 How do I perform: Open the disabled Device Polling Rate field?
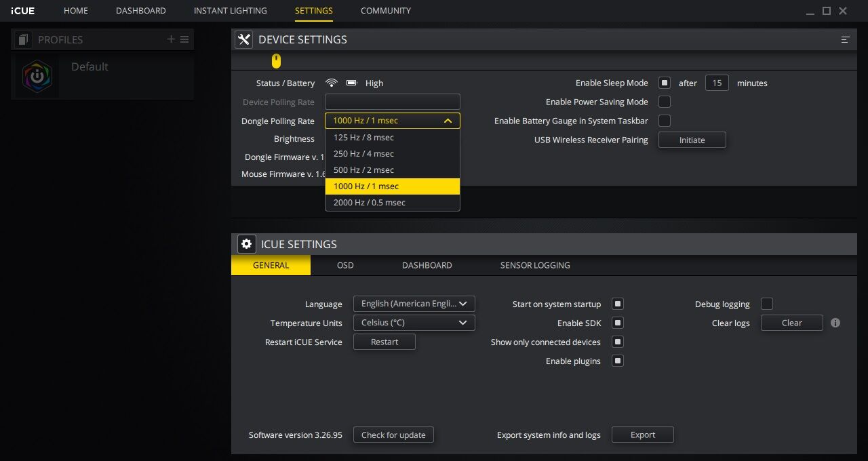[x=393, y=102]
